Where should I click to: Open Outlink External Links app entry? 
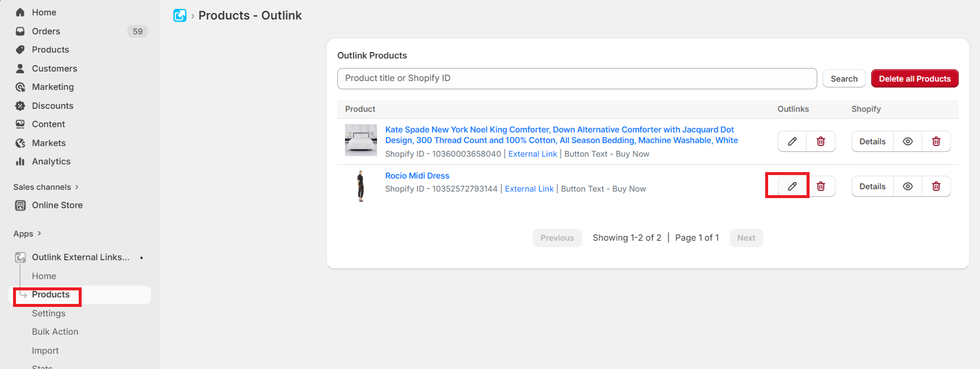(81, 257)
